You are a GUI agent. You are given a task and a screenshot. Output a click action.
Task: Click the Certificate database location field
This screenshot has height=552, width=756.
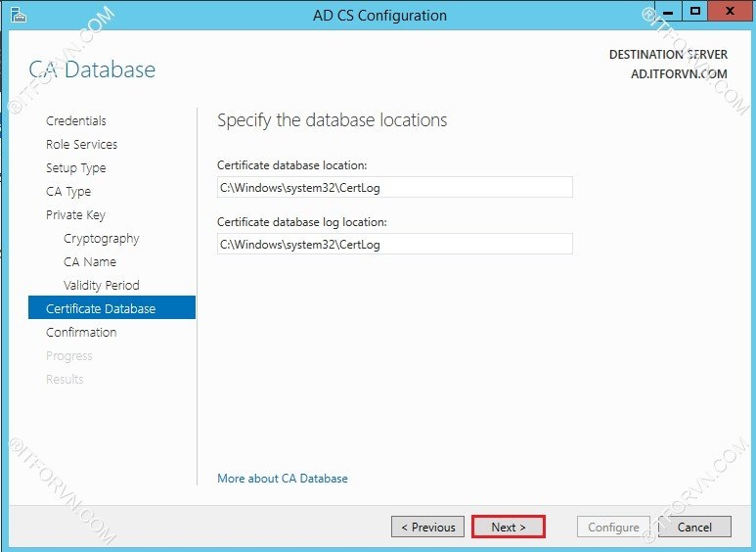[394, 188]
